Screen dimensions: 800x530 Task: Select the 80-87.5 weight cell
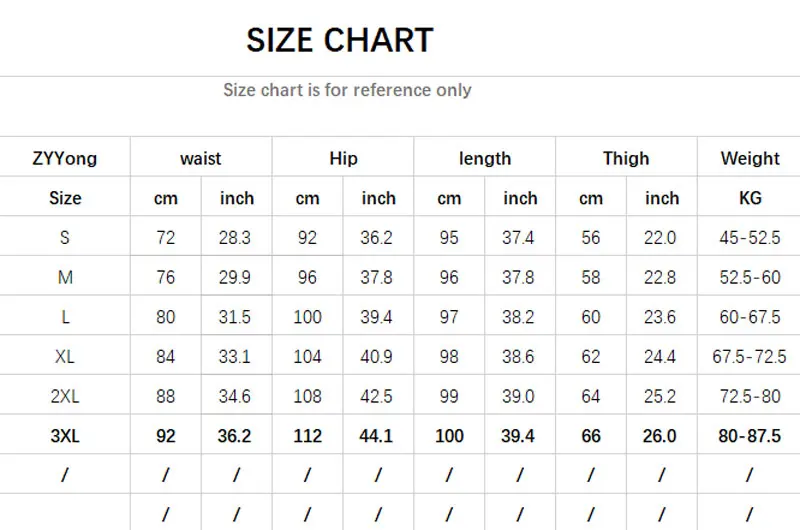(x=750, y=436)
